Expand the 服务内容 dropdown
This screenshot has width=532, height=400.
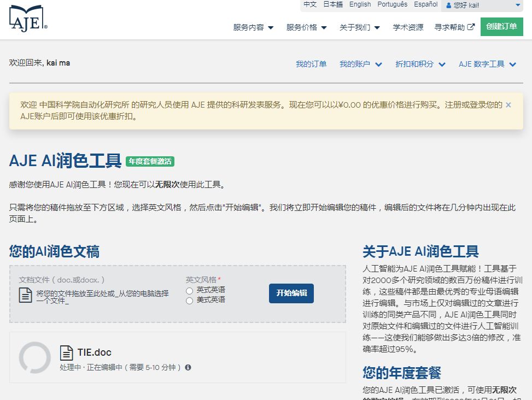(252, 26)
